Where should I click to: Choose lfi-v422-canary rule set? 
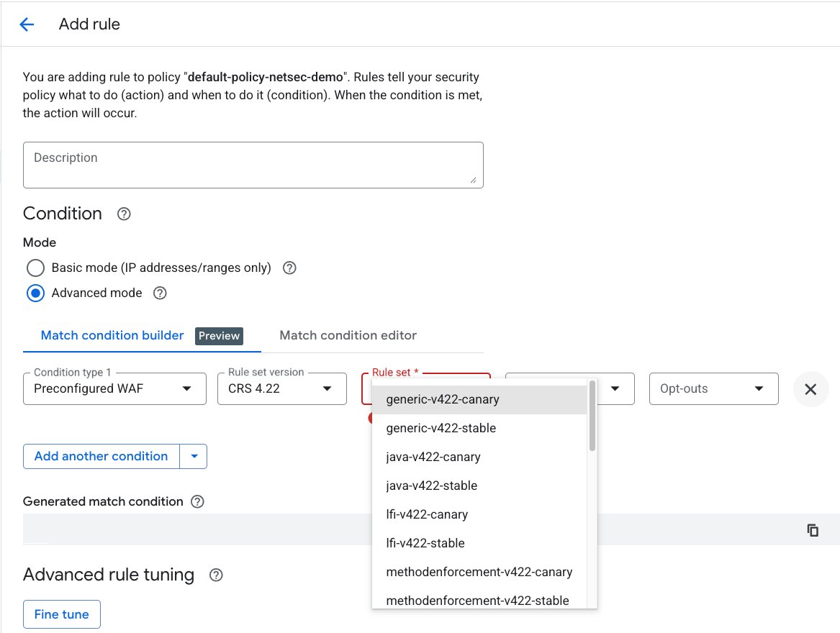479,514
